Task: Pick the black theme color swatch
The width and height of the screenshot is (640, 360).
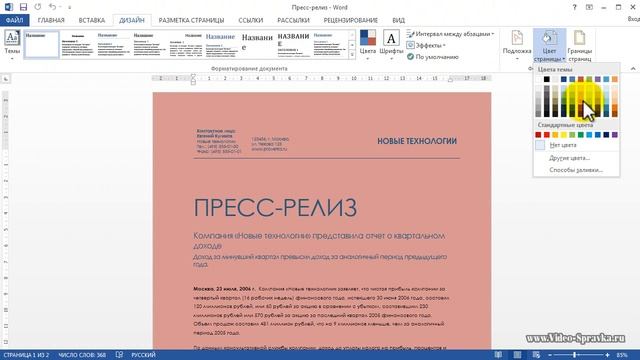Action: (x=547, y=79)
